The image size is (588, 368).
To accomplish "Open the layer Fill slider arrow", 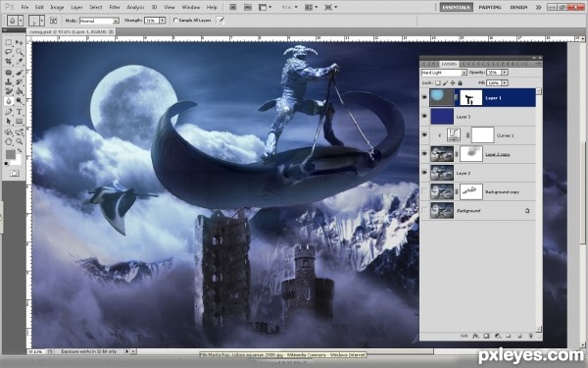I will point(505,82).
